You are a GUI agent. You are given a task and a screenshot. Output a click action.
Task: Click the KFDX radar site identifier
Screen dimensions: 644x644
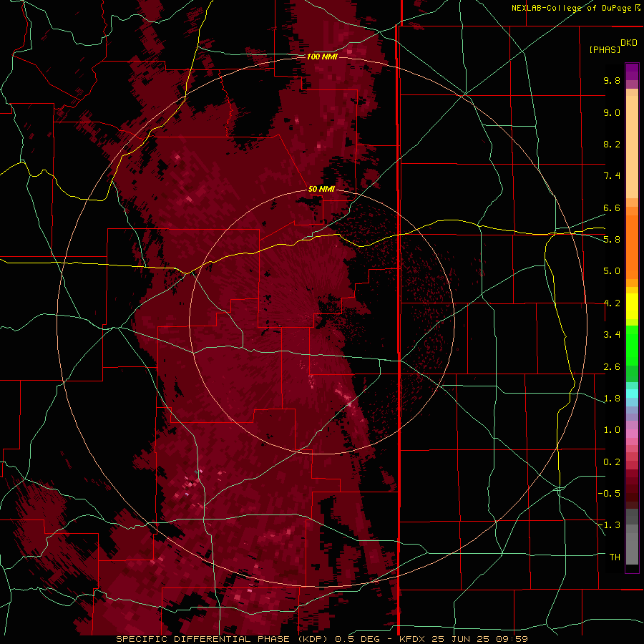click(x=412, y=639)
